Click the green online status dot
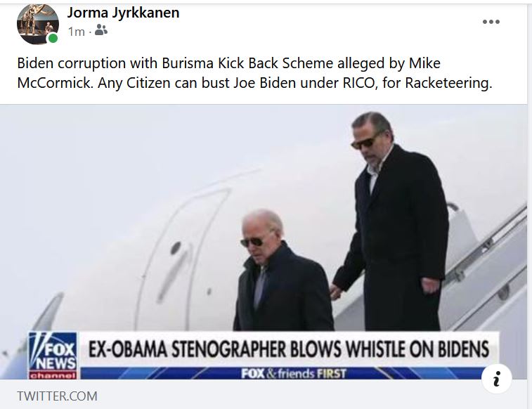Image resolution: width=532 pixels, height=409 pixels. 53,39
